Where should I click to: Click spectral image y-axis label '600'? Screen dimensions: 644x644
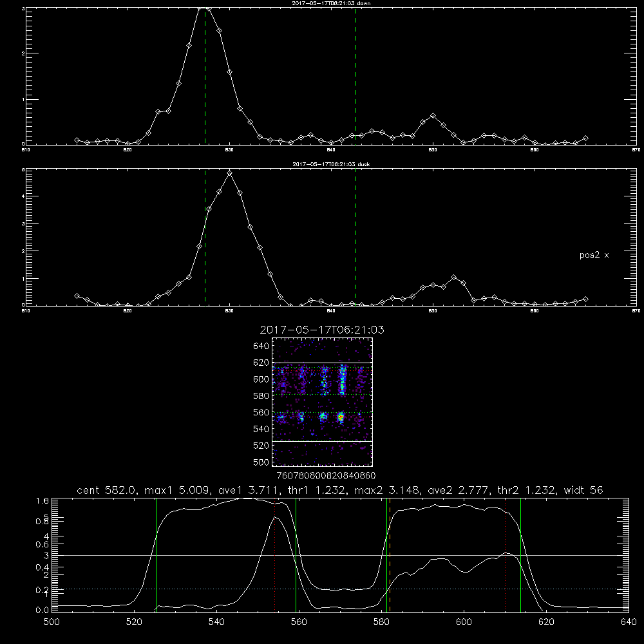(261, 379)
